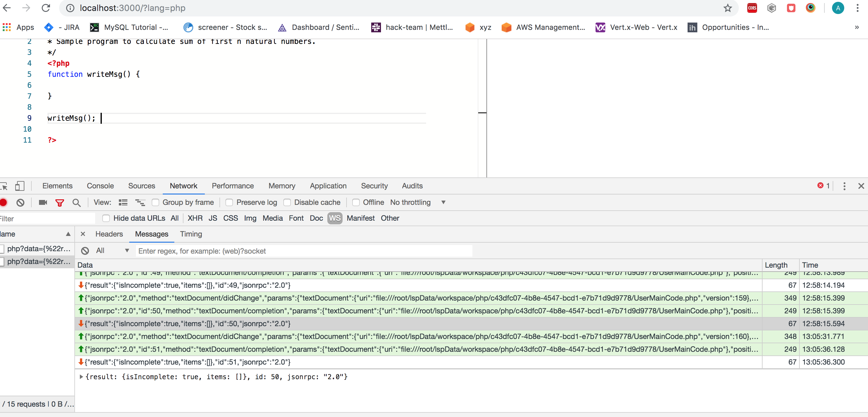The height and width of the screenshot is (417, 868).
Task: Open the Timing tab
Action: tap(191, 234)
